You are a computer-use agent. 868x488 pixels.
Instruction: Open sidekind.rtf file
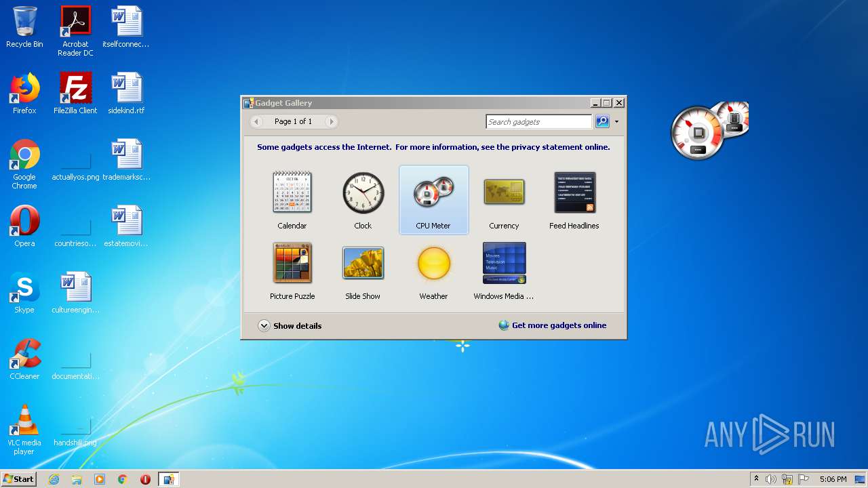pyautogui.click(x=126, y=94)
